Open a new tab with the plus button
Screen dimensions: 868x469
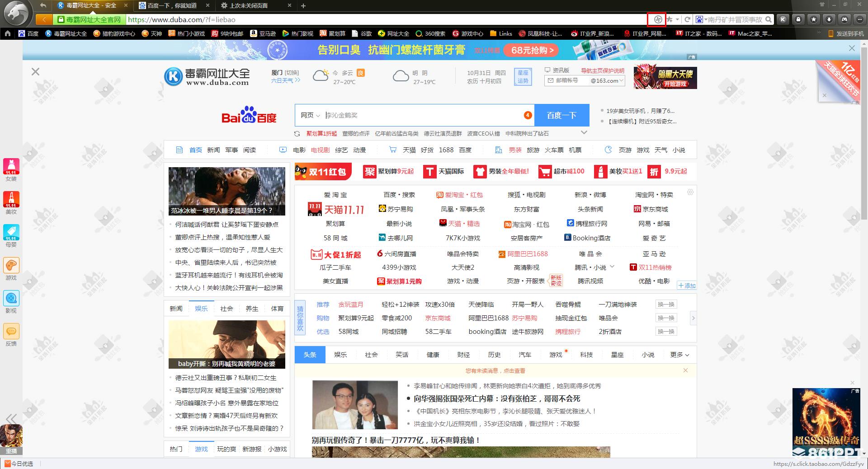(x=303, y=5)
